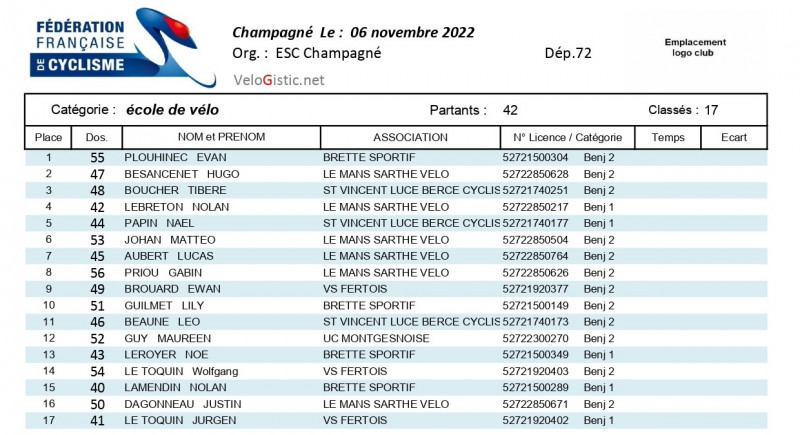Select the "Dos." column header
The width and height of the screenshot is (800, 435).
(x=96, y=137)
